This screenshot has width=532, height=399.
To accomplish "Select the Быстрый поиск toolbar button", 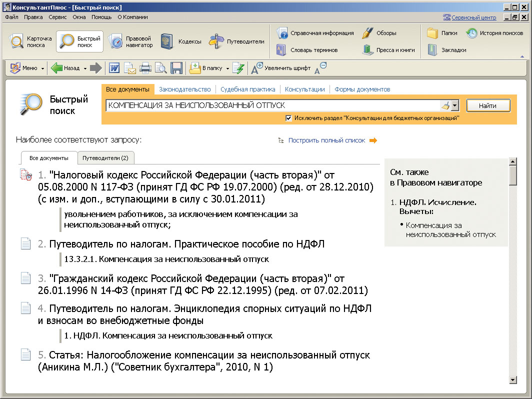I will (79, 41).
